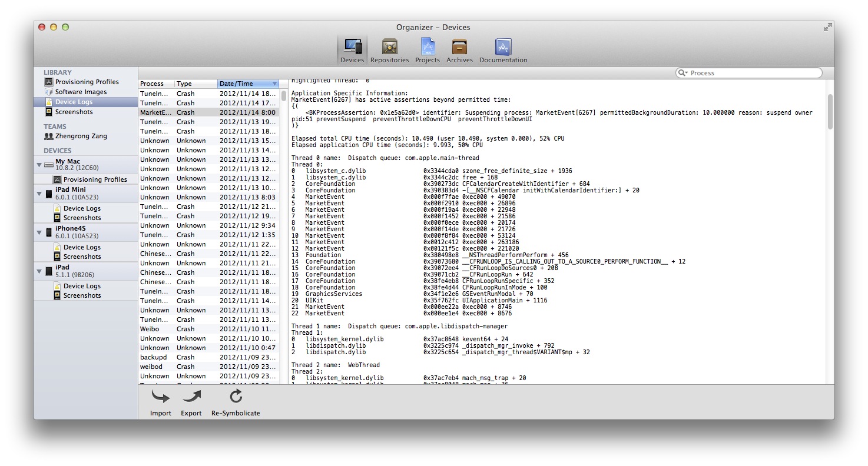Open the Repositories toolbar icon
This screenshot has width=868, height=466.
[389, 50]
